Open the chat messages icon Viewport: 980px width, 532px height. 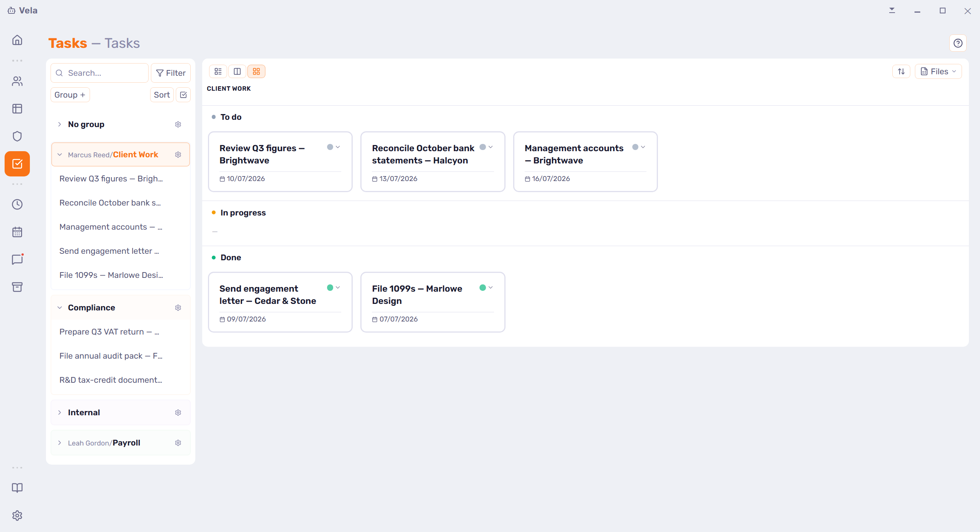point(17,259)
